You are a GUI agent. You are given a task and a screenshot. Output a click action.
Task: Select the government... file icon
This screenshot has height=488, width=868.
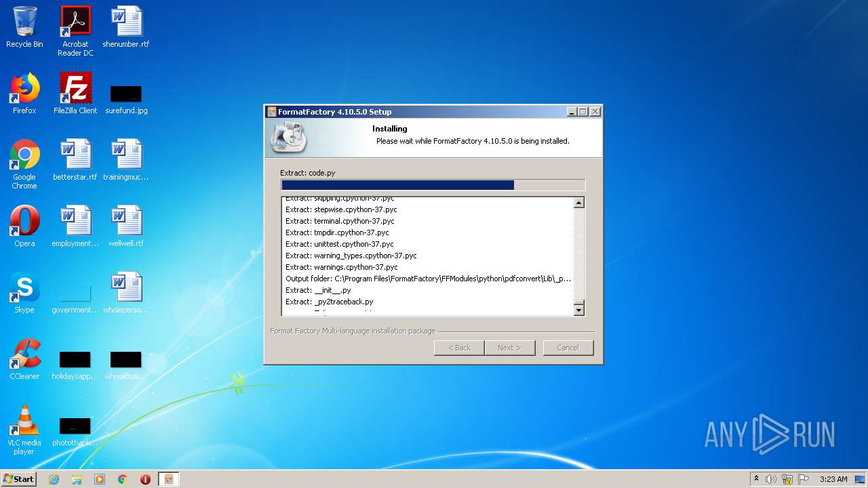75,299
